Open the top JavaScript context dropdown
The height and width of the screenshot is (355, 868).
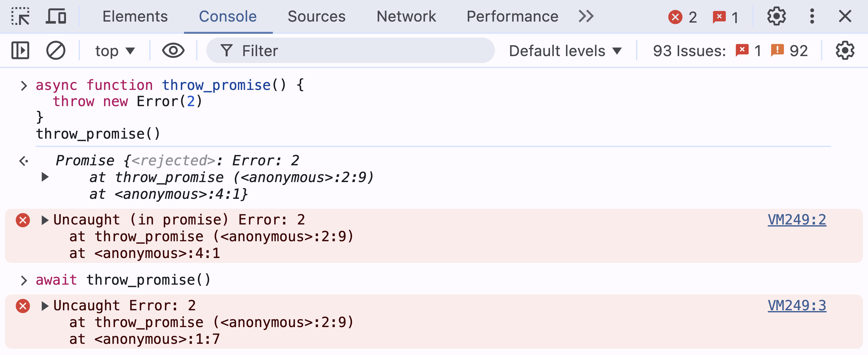click(x=114, y=51)
